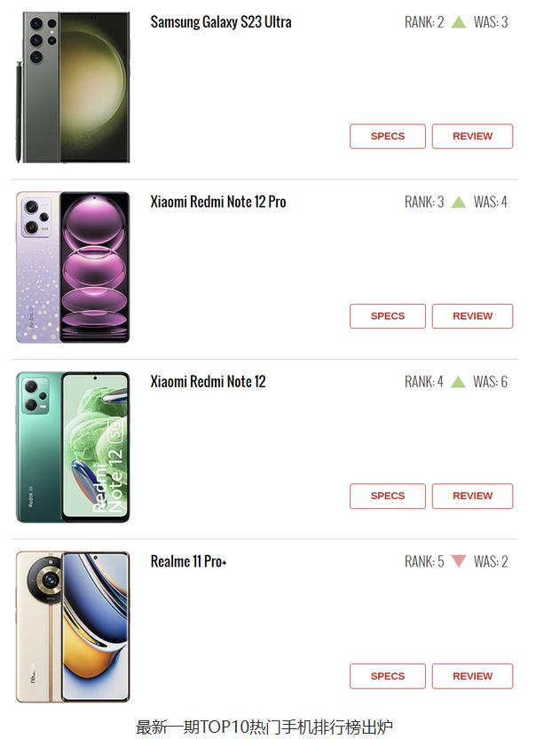Click the green up arrow beside RANK: 3
Image resolution: width=560 pixels, height=739 pixels.
tap(459, 203)
